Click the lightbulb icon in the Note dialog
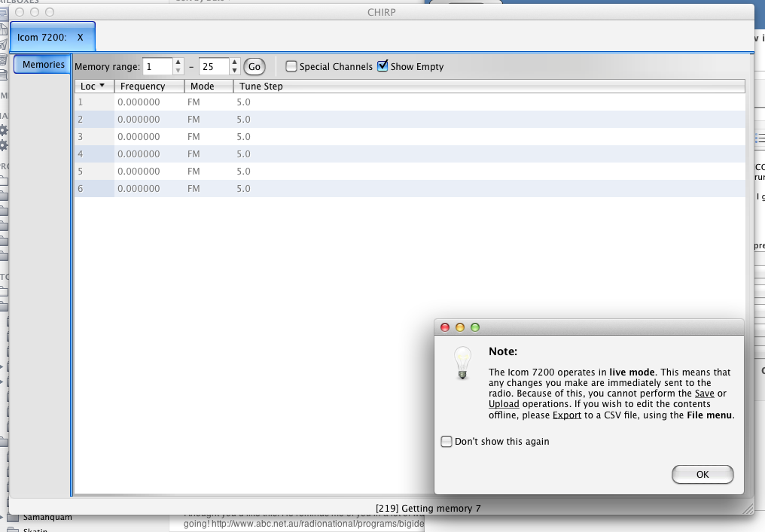 (462, 363)
